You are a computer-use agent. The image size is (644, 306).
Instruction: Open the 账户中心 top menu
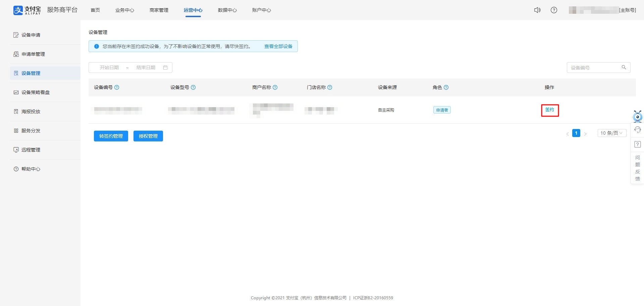click(262, 10)
